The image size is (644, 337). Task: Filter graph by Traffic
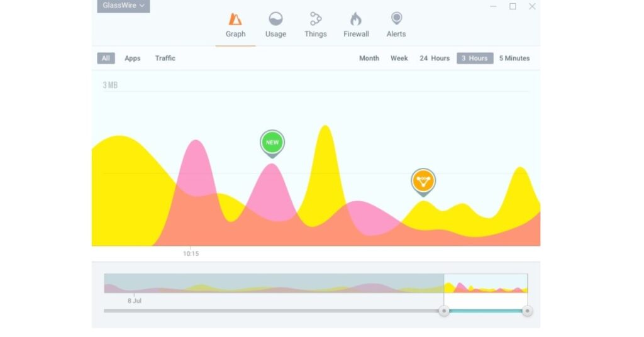[x=165, y=58]
